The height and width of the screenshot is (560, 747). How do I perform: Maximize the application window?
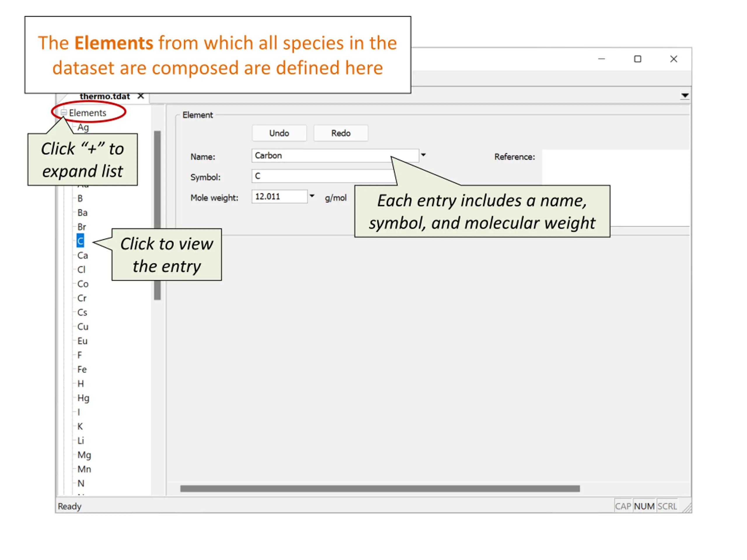(x=638, y=59)
